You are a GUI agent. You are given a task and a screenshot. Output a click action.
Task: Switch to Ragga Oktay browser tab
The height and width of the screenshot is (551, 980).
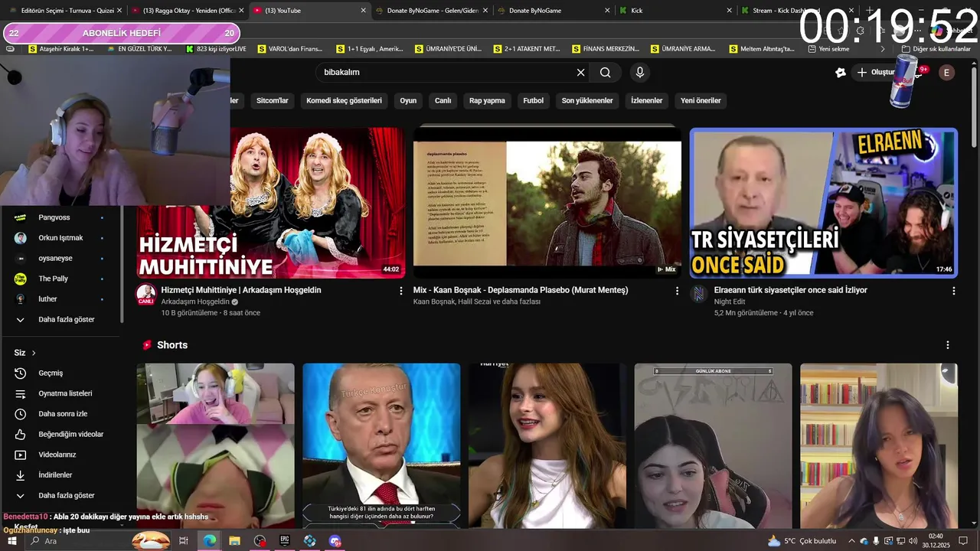[x=187, y=11]
